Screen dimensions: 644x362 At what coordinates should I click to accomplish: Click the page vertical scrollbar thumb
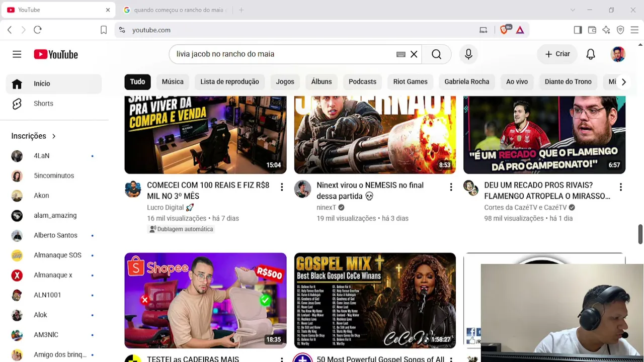[x=640, y=234]
